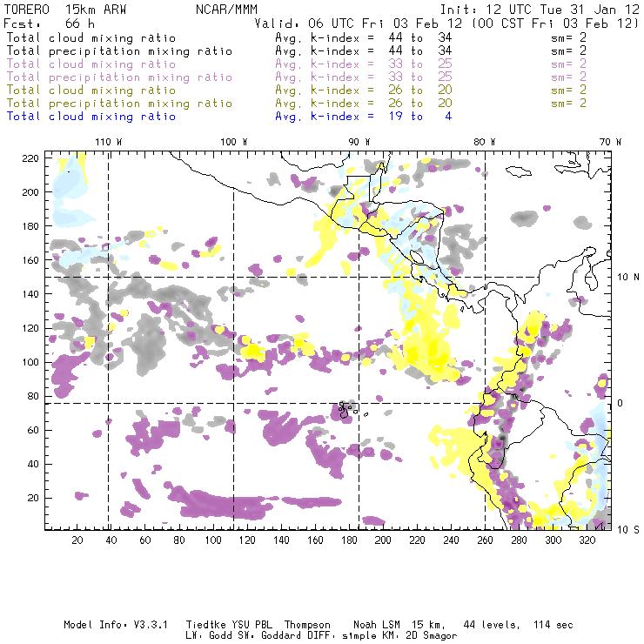Image resolution: width=644 pixels, height=644 pixels.
Task: Click the 'Model Info: V3.3.1' footer text
Action: click(116, 625)
